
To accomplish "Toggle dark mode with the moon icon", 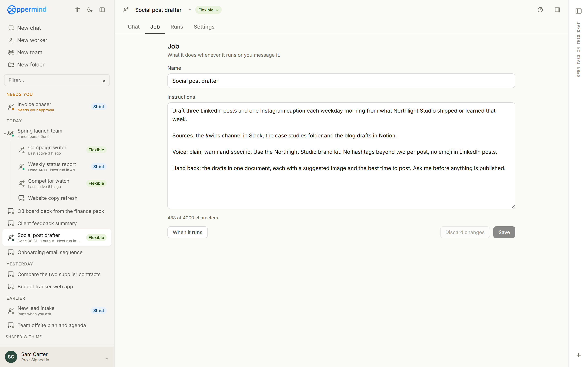I will [x=90, y=10].
